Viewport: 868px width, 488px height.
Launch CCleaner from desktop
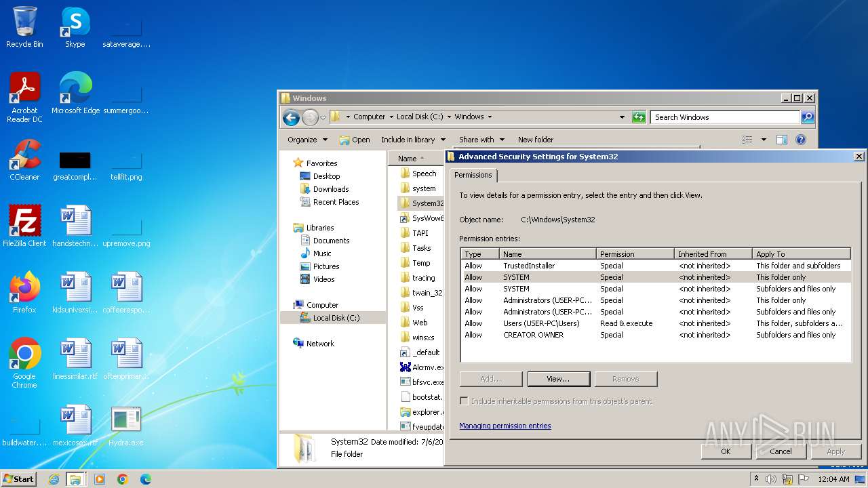24,160
